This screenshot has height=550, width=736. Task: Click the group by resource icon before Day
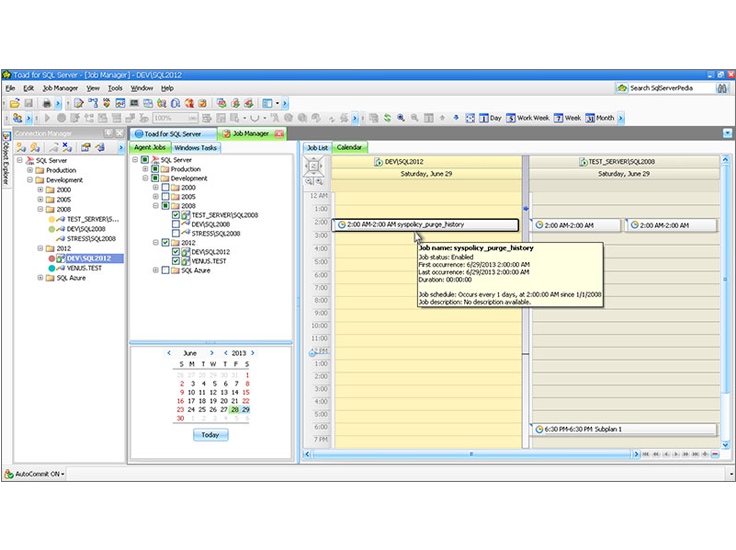(470, 118)
